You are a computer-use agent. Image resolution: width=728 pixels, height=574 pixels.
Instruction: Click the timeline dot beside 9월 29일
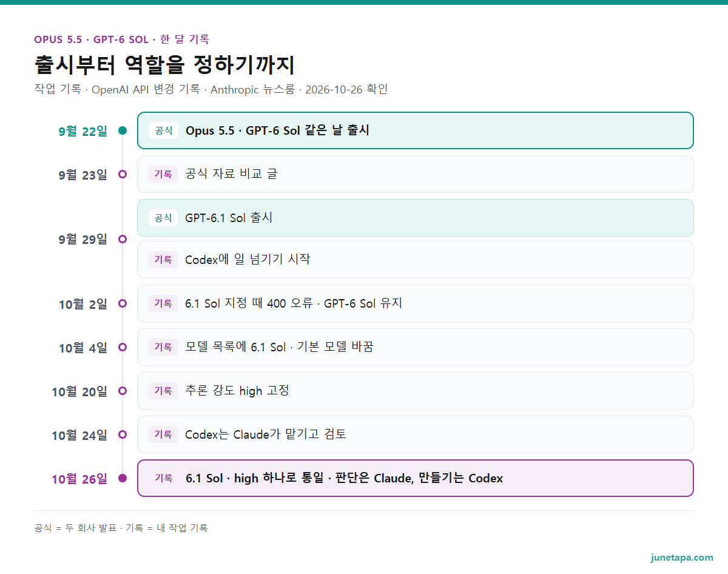coord(123,239)
